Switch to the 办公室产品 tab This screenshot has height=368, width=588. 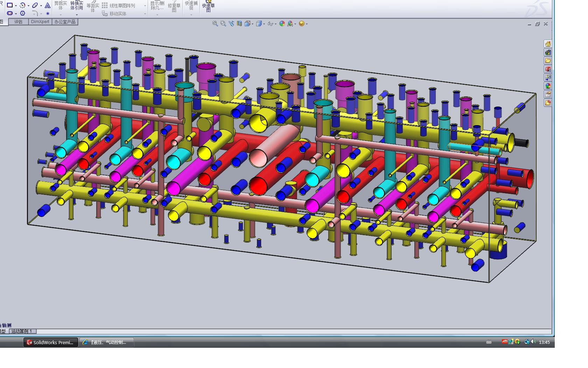pyautogui.click(x=65, y=22)
